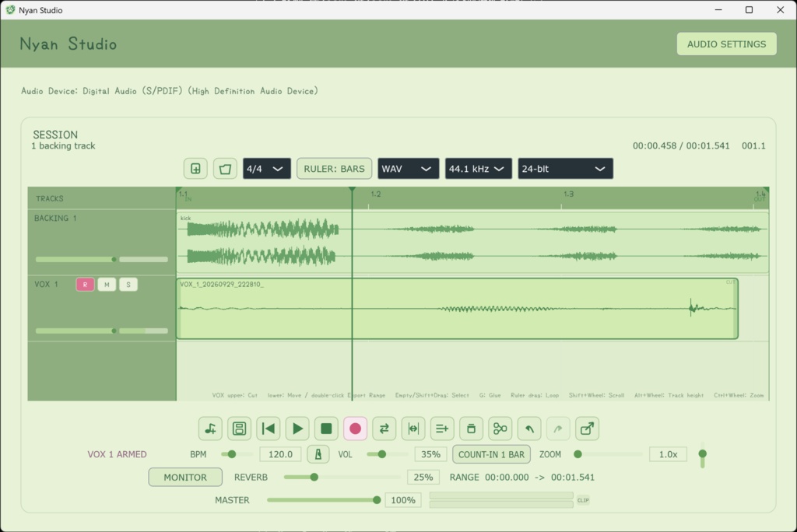
Task: Select the kick clip on BACKING 1
Action: (472, 243)
